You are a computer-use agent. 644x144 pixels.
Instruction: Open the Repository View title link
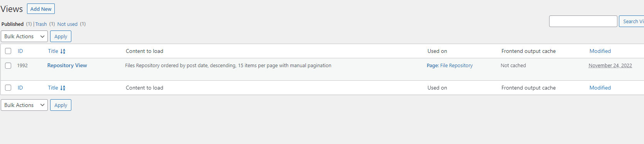coord(67,65)
